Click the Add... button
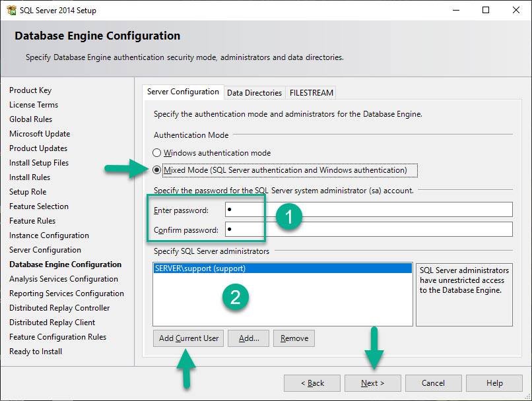The image size is (532, 401). (x=249, y=338)
